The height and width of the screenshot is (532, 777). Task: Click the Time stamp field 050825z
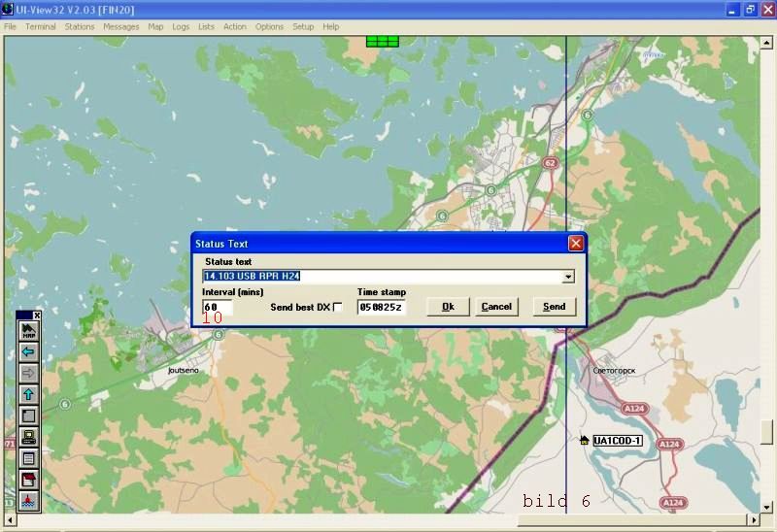coord(381,307)
